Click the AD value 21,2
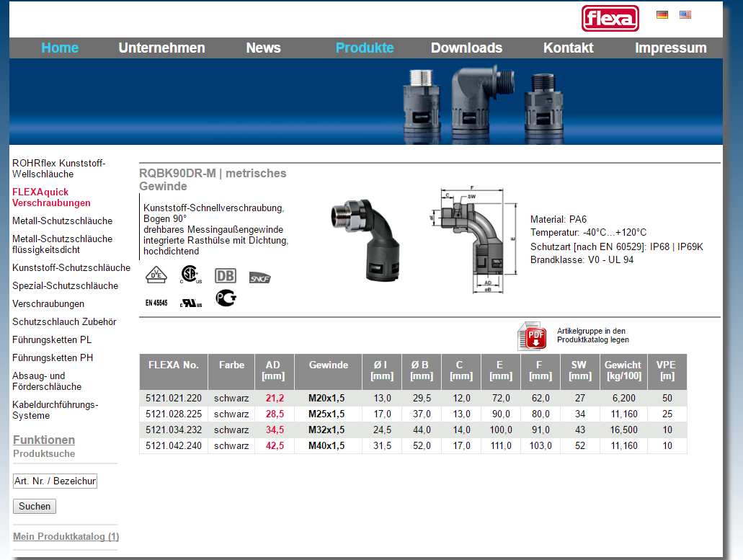This screenshot has width=743, height=560. [x=275, y=398]
